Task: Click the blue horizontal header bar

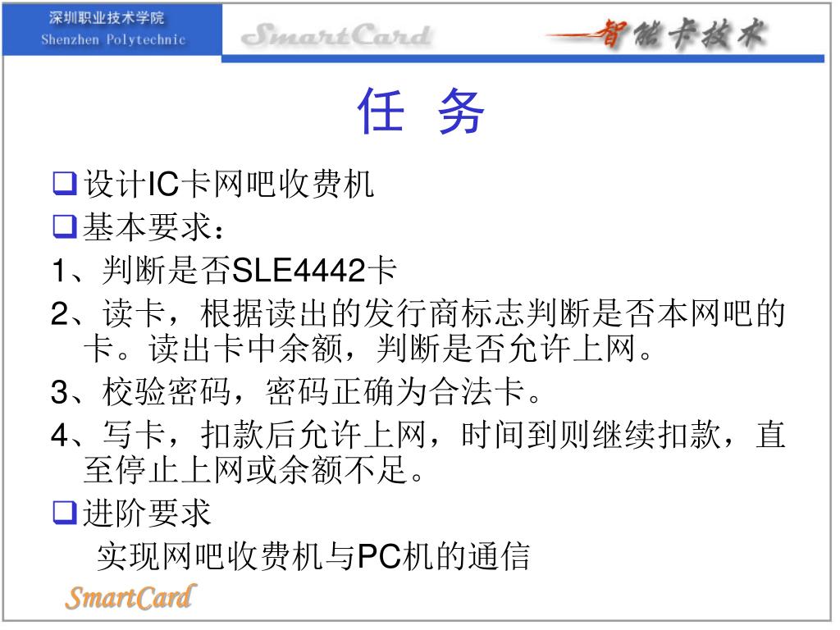Action: (523, 58)
